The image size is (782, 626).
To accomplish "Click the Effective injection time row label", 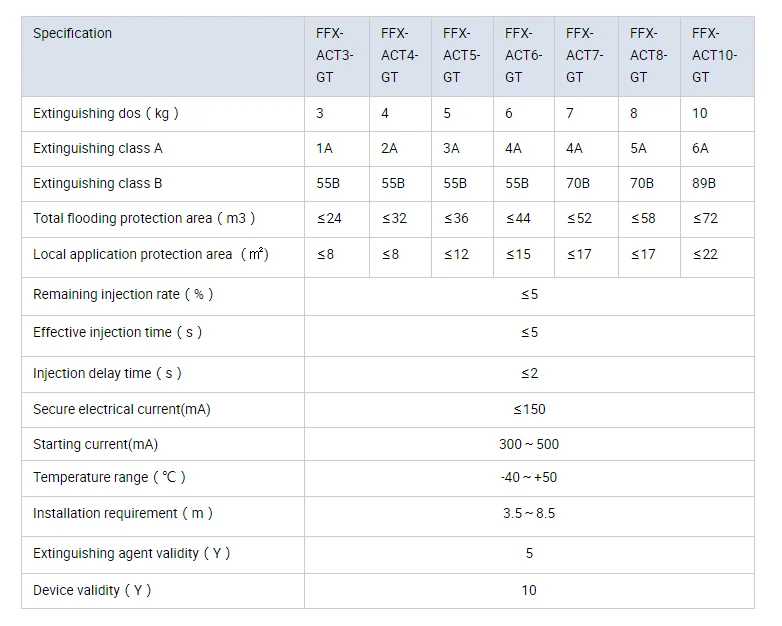I will 118,332.
